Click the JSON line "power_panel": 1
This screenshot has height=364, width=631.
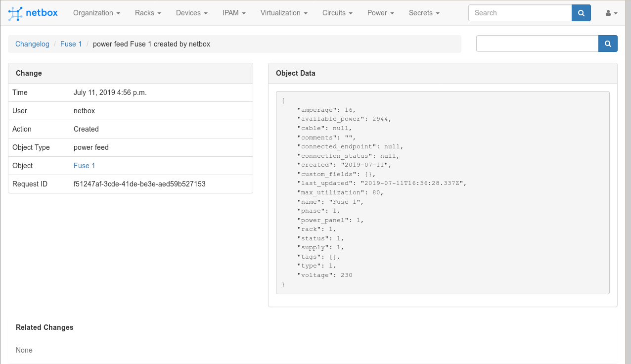[x=331, y=220]
